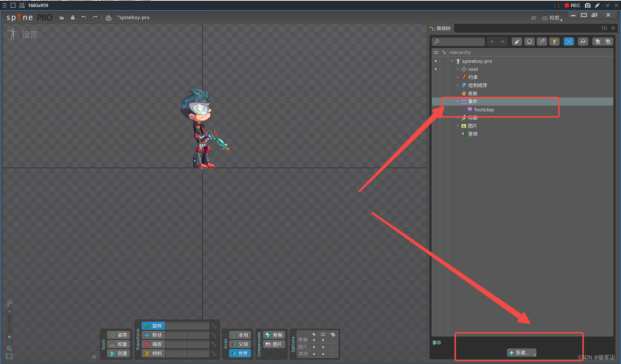Click the tree search field
Image resolution: width=621 pixels, height=364 pixels.
458,42
